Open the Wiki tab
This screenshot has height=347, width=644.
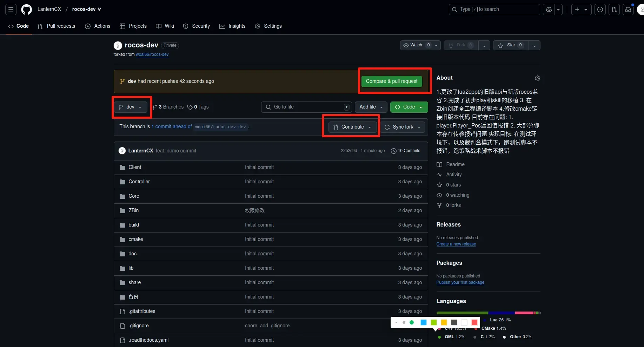[165, 26]
